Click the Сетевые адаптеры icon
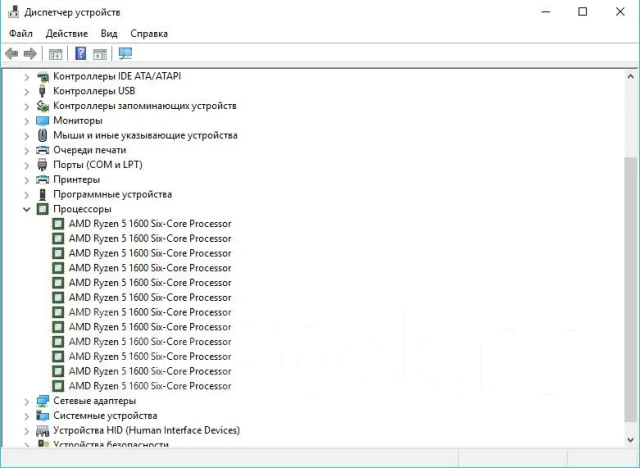Image resolution: width=640 pixels, height=468 pixels. click(42, 401)
